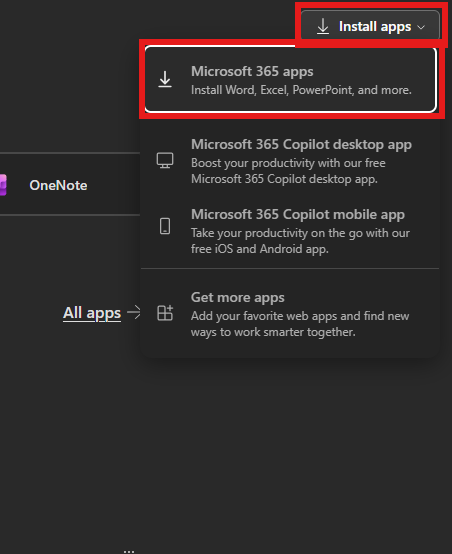Select the Microsoft 365 apps menu entry

[290, 79]
